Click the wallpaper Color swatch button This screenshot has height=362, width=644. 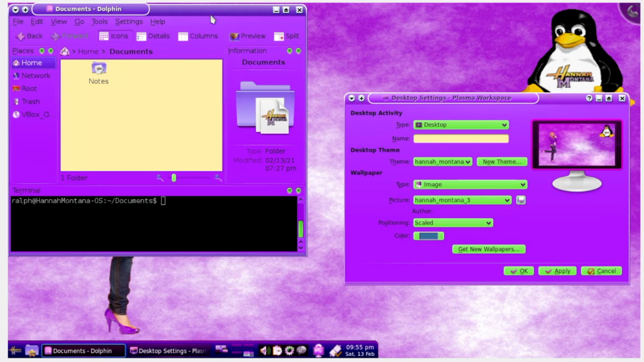[428, 236]
